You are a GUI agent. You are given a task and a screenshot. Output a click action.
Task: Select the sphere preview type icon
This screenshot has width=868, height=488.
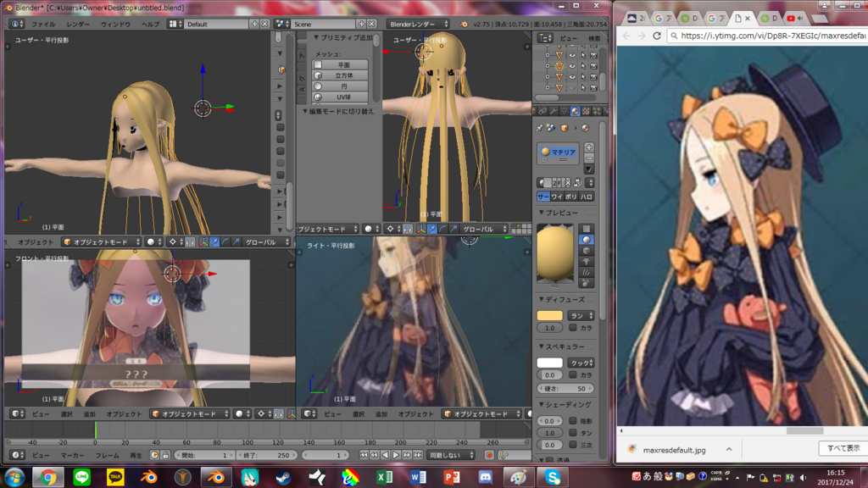pos(587,240)
